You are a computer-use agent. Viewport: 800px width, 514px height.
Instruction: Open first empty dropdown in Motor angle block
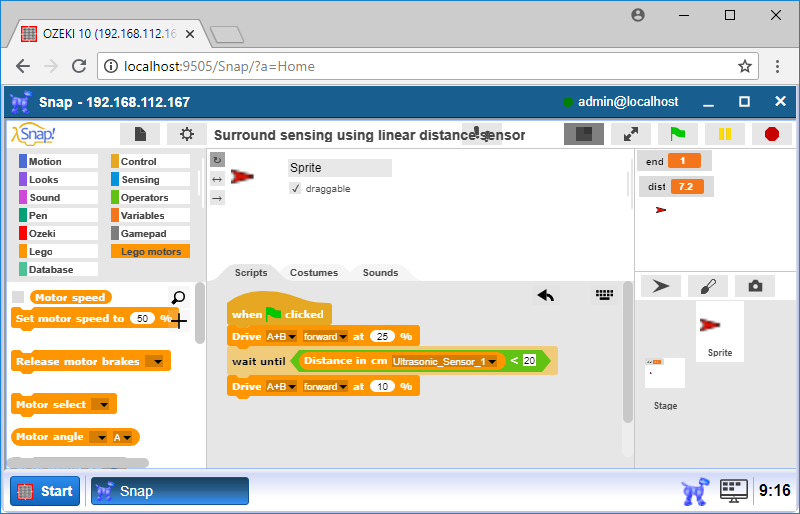98,437
